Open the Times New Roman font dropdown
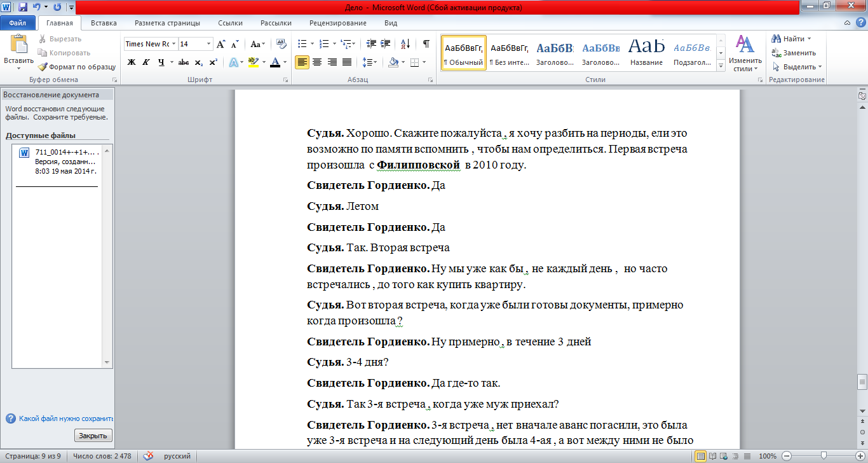Image resolution: width=868 pixels, height=463 pixels. [173, 44]
